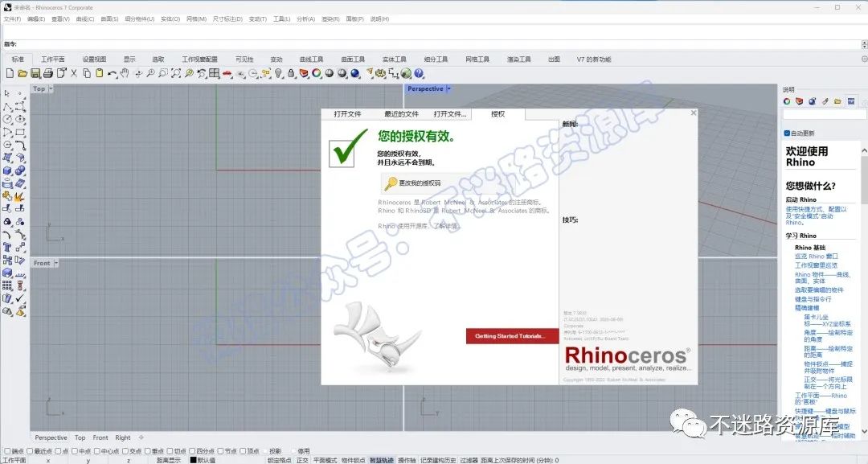Click the Print icon in toolbar
This screenshot has height=464, width=868.
47,73
